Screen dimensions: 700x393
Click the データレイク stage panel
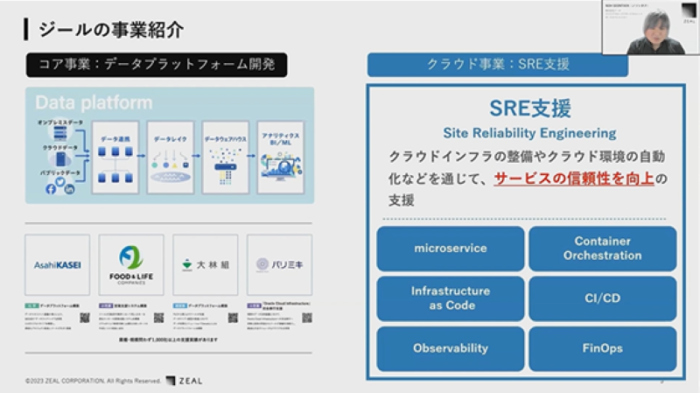pos(171,157)
